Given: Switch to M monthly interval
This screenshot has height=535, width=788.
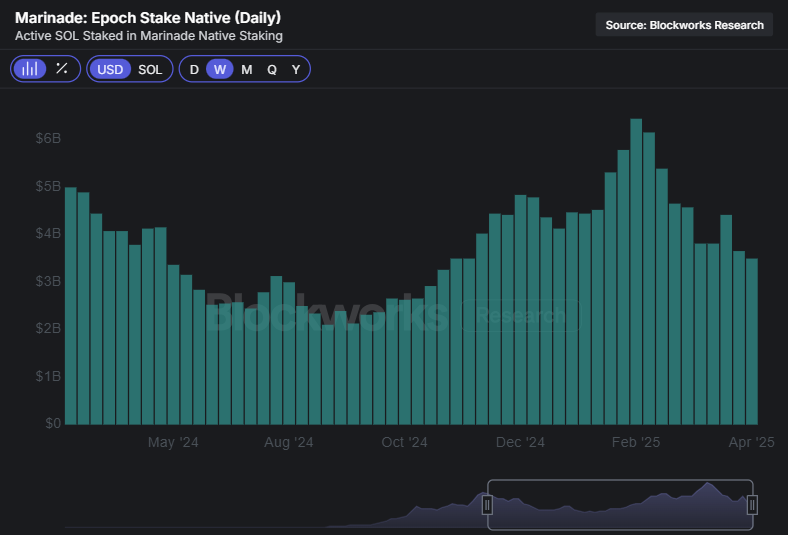Looking at the screenshot, I should click(x=247, y=69).
